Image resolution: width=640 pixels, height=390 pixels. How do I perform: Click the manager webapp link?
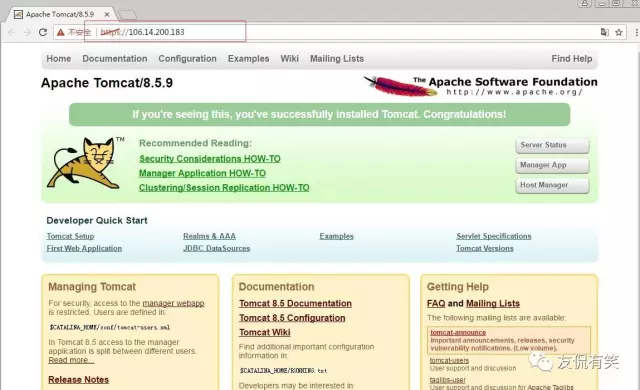(173, 303)
